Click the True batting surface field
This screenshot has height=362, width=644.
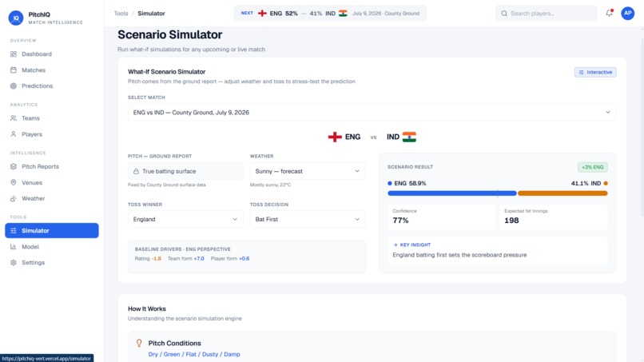click(185, 171)
